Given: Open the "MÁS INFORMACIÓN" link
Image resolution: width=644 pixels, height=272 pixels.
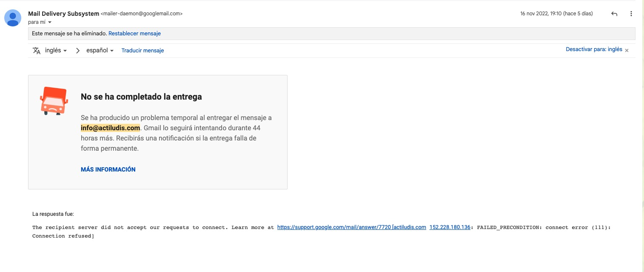Looking at the screenshot, I should (x=108, y=169).
